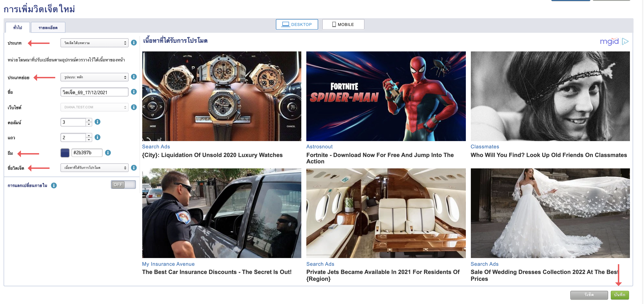The image size is (644, 304).
Task: Click info icon beside ประเภทย่อย dropdown
Action: (x=134, y=77)
